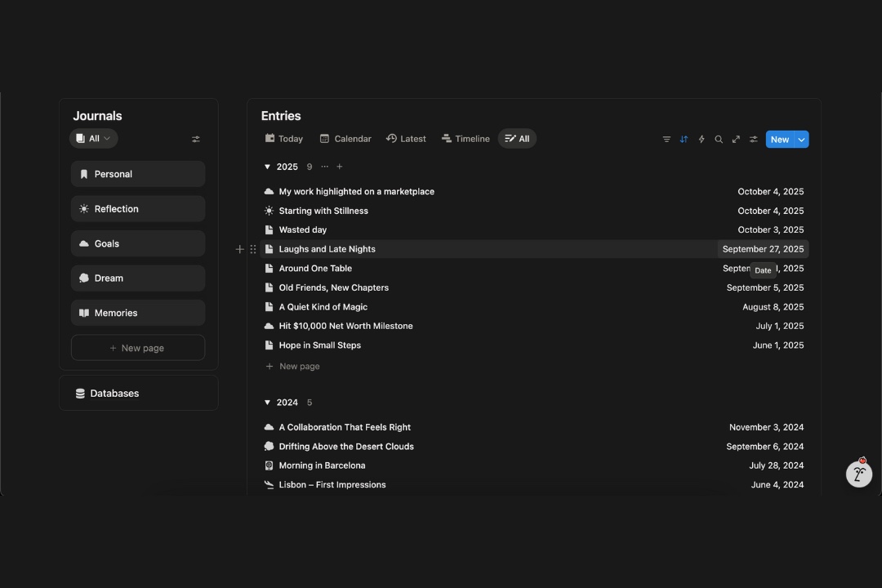Select the Latest view tab
Viewport: 882px width, 588px height.
(x=406, y=139)
